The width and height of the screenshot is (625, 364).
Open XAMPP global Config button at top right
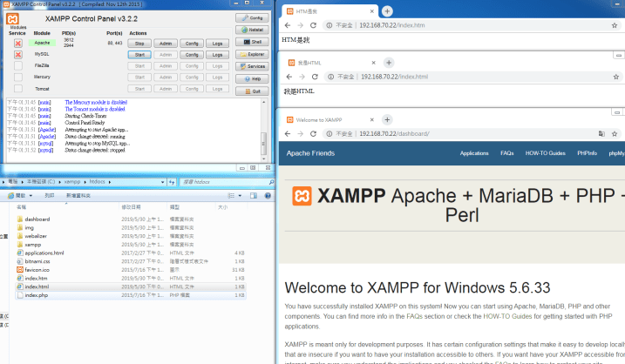coord(251,17)
